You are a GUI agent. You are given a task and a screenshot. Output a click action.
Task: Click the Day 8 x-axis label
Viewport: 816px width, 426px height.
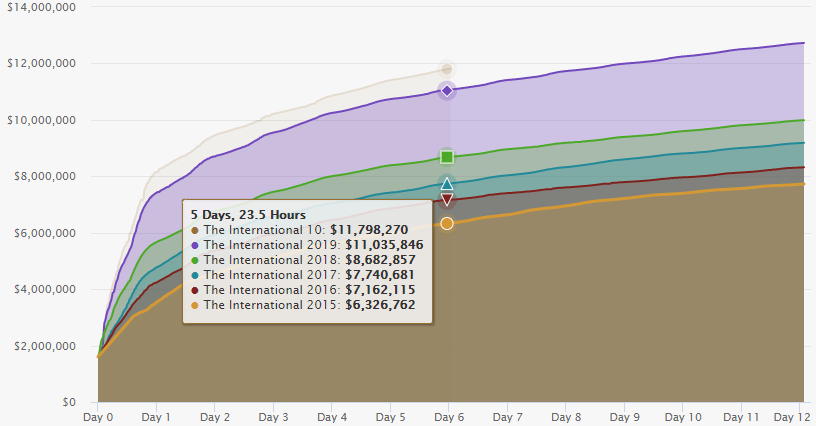(566, 417)
